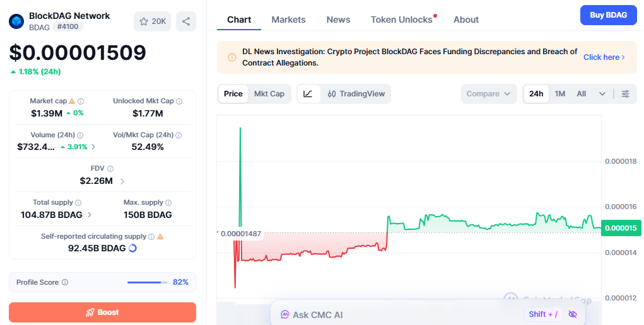Click the 150B BDAG max supply value

tap(148, 215)
